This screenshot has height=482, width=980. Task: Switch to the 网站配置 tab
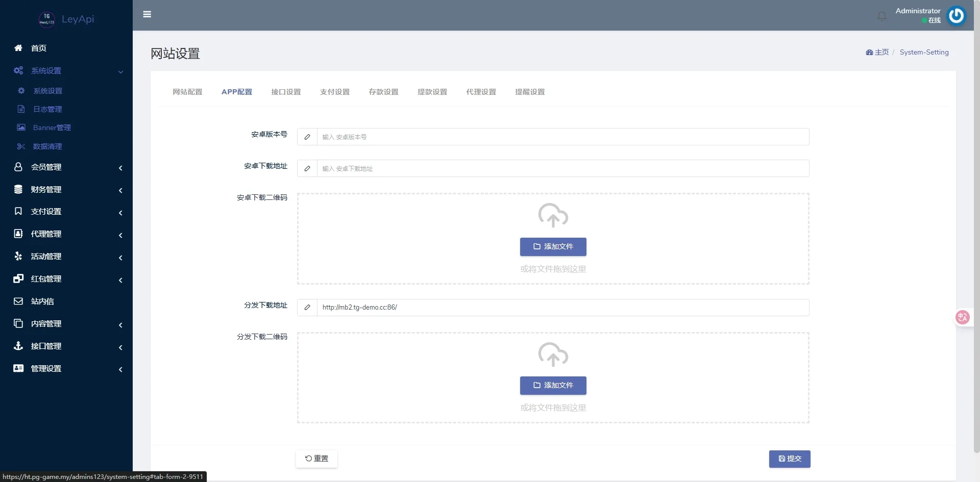pyautogui.click(x=187, y=92)
